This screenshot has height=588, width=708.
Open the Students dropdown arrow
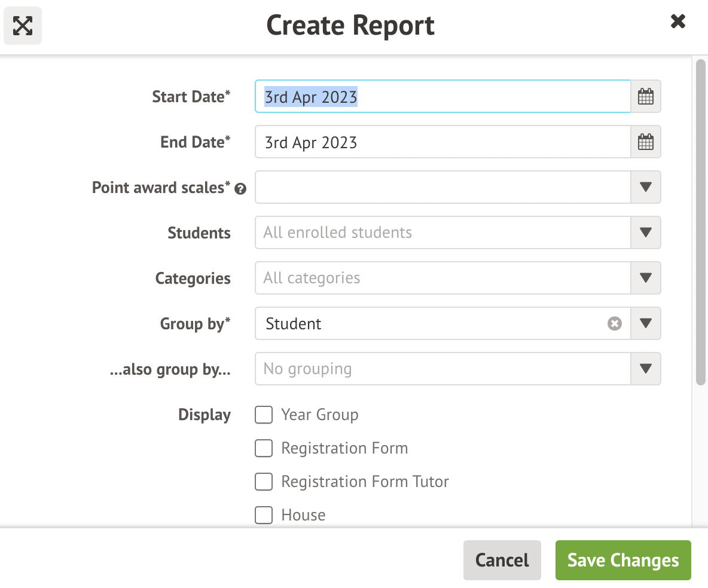point(646,233)
